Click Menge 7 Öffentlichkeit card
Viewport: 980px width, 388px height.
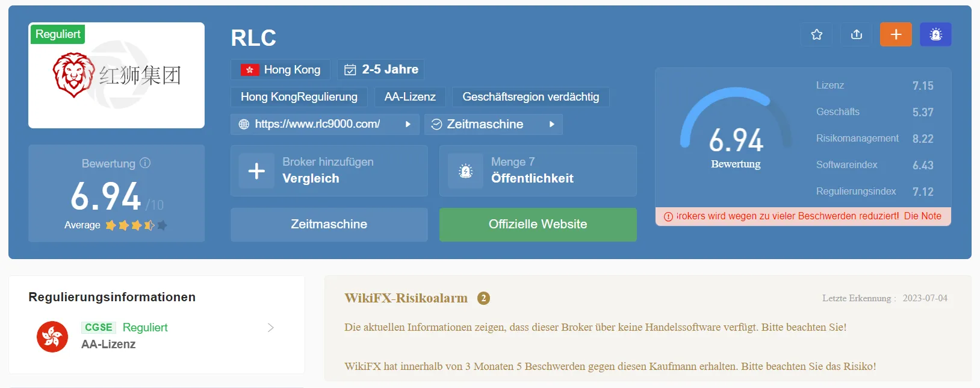coord(538,171)
